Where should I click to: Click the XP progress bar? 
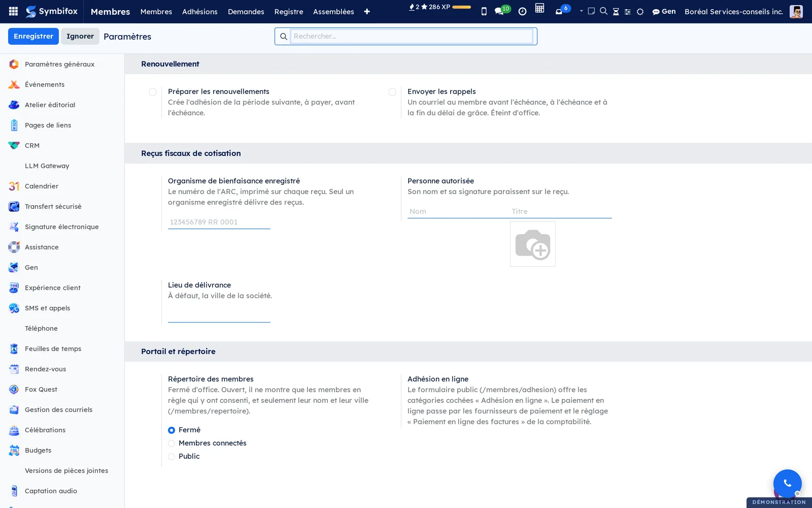(x=461, y=7)
